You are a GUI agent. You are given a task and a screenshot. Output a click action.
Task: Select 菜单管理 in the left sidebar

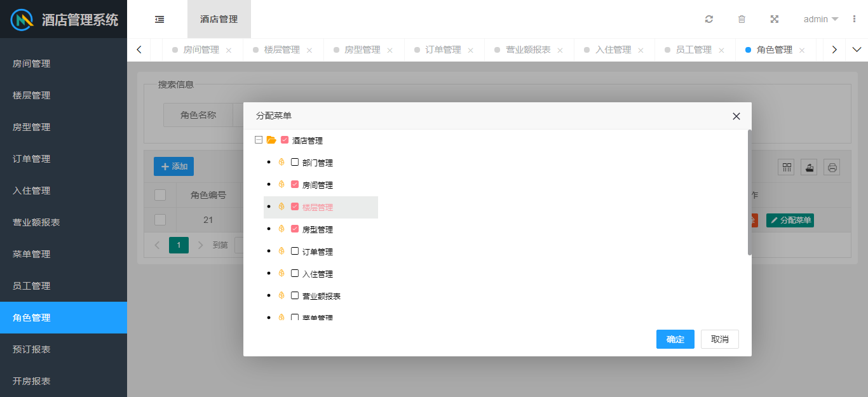(x=32, y=254)
